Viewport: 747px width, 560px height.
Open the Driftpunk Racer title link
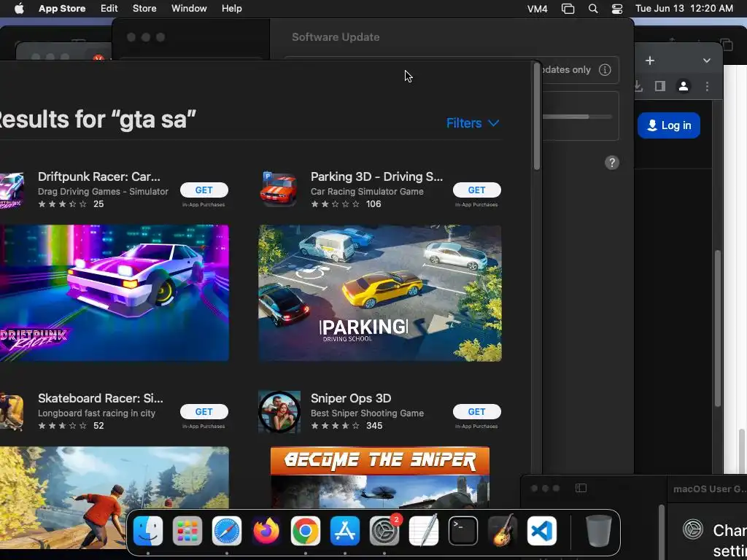99,176
